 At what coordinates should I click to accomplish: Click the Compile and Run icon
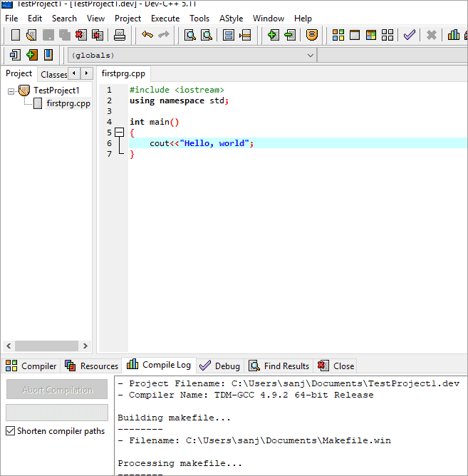pyautogui.click(x=371, y=35)
